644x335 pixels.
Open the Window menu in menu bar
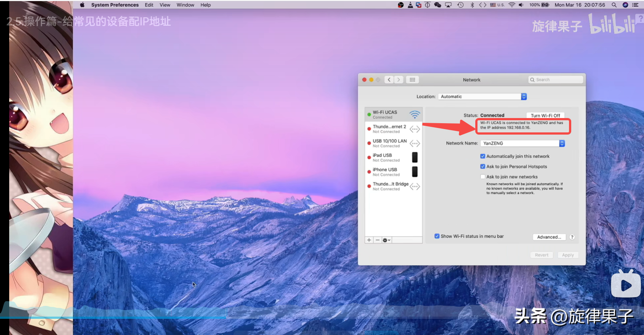coord(185,5)
